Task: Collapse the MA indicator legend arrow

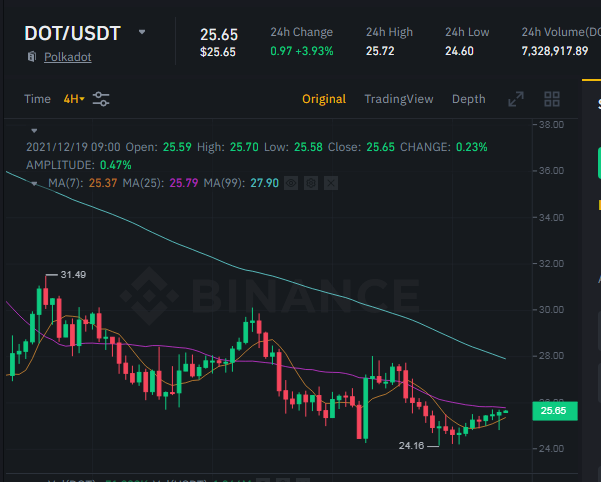Action: pos(34,184)
